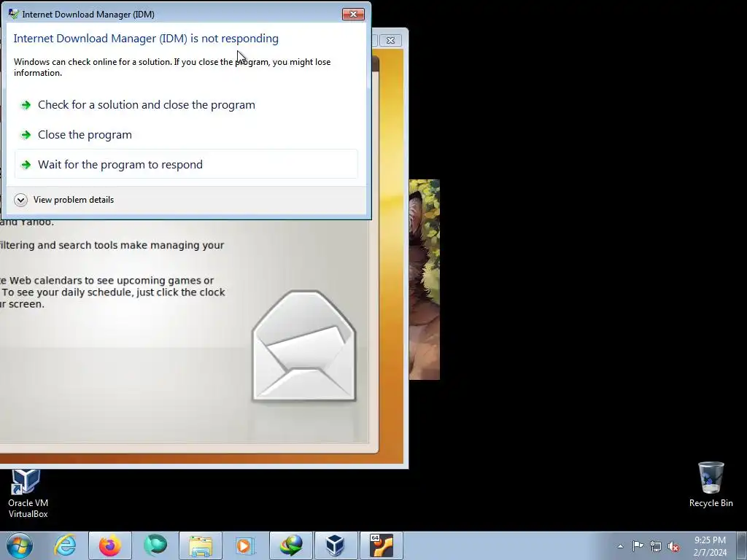Click the Show desktop strip beside clock
747x560 pixels.
[742, 545]
